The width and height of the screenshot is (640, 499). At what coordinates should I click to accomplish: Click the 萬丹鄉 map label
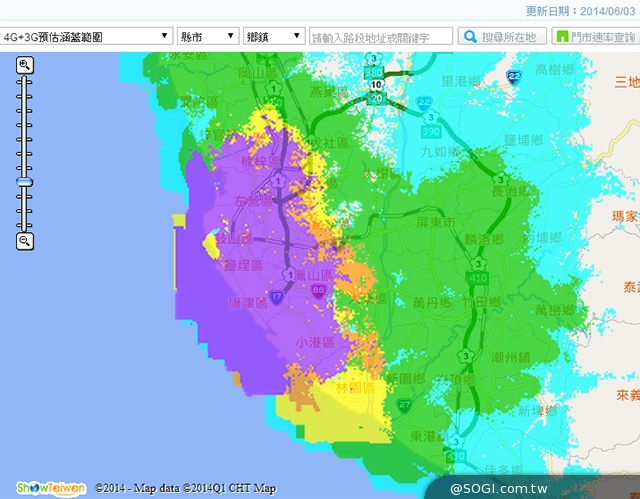pos(433,303)
